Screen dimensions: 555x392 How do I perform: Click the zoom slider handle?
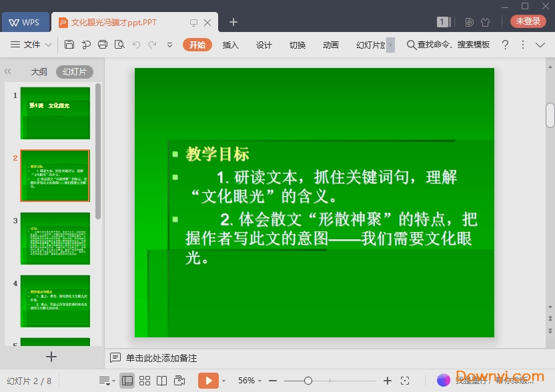[x=308, y=381]
